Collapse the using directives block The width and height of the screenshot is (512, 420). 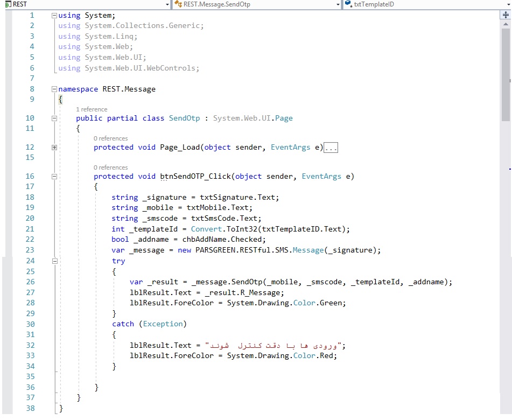pyautogui.click(x=54, y=16)
